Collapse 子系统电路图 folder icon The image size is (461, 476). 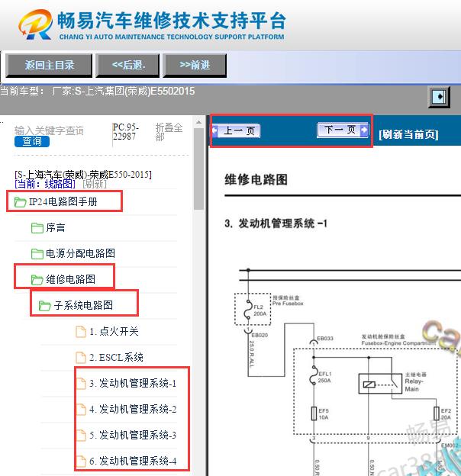coord(44,305)
